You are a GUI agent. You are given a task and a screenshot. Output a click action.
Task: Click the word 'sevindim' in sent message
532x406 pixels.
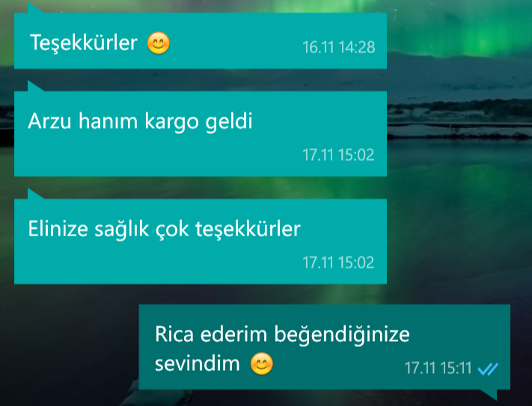197,363
